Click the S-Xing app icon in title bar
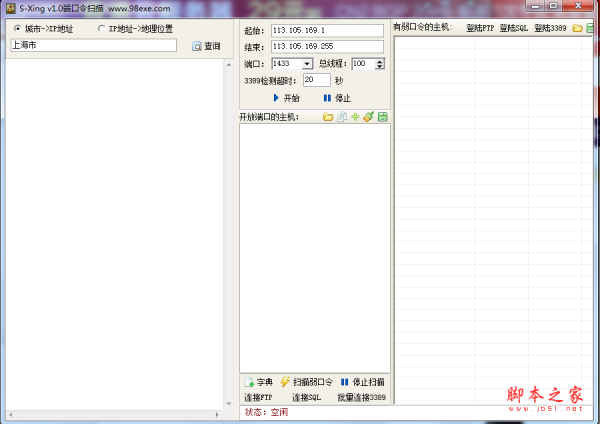The height and width of the screenshot is (424, 600). [x=11, y=8]
